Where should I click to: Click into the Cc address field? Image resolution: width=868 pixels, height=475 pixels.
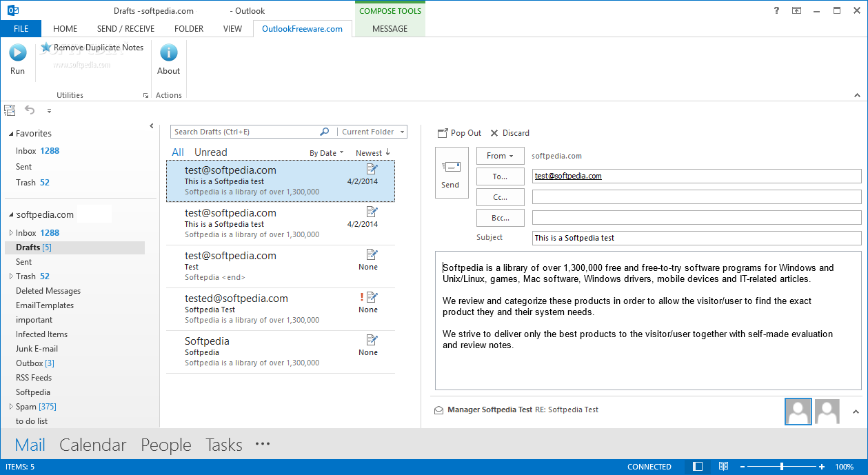coord(696,197)
